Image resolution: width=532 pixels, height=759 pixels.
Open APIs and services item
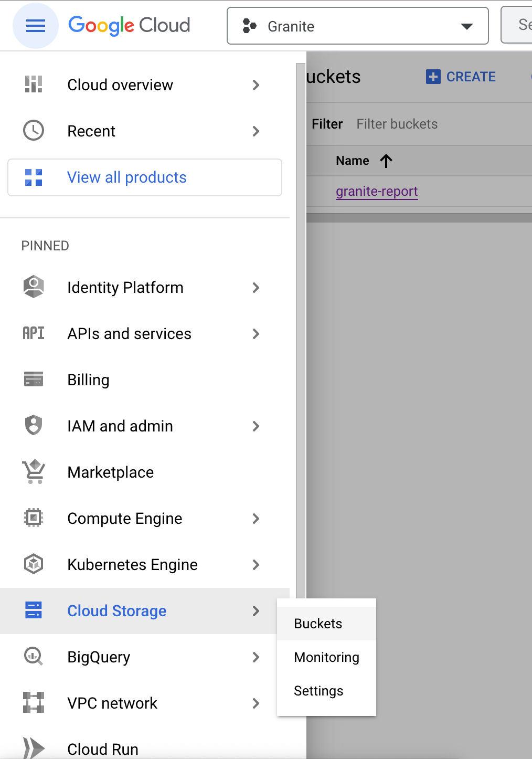tap(145, 333)
